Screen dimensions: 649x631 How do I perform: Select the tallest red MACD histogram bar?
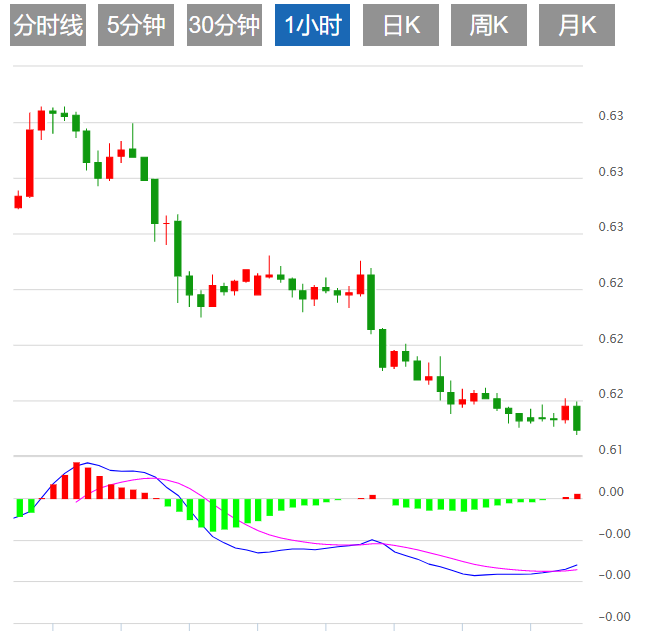tap(77, 480)
